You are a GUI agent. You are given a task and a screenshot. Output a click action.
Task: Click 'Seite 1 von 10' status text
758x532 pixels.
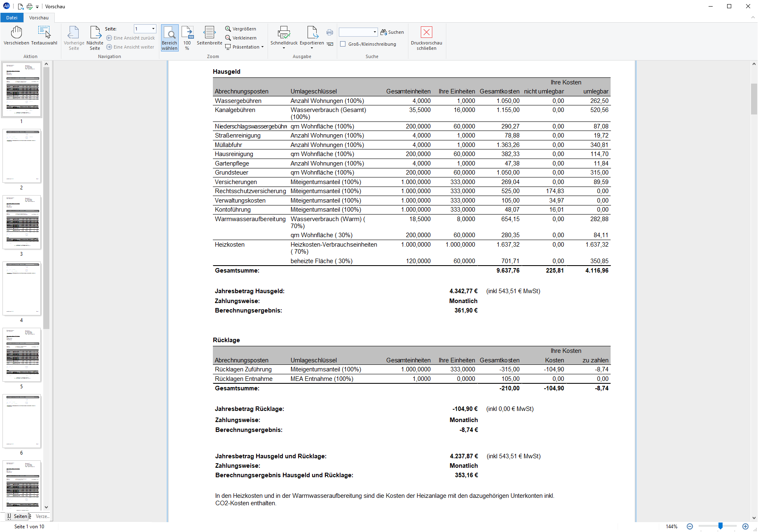(x=29, y=527)
